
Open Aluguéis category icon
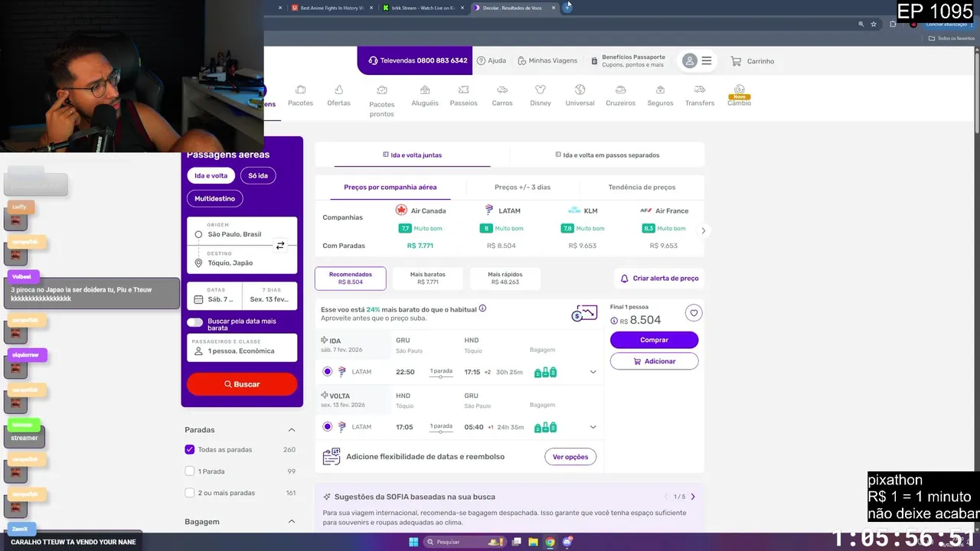point(425,96)
